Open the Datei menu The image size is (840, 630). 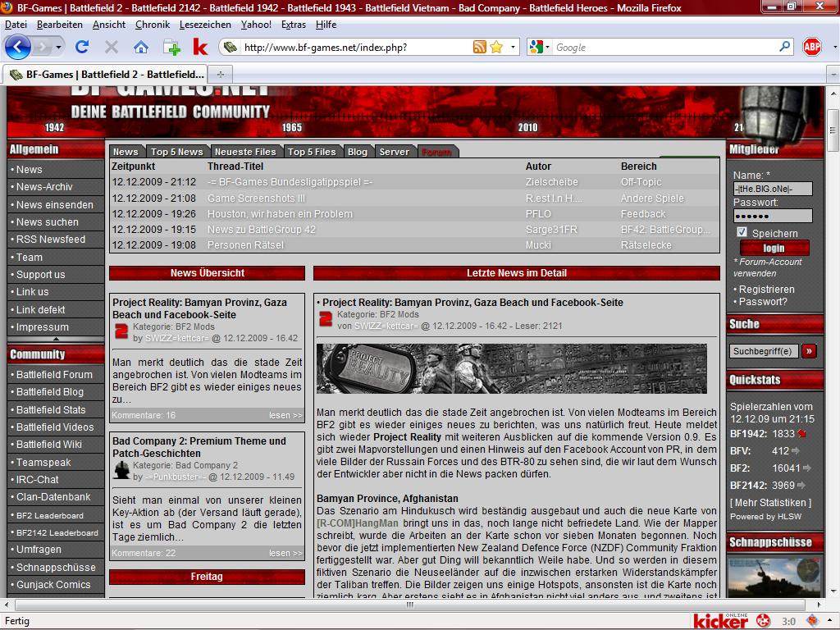16,25
